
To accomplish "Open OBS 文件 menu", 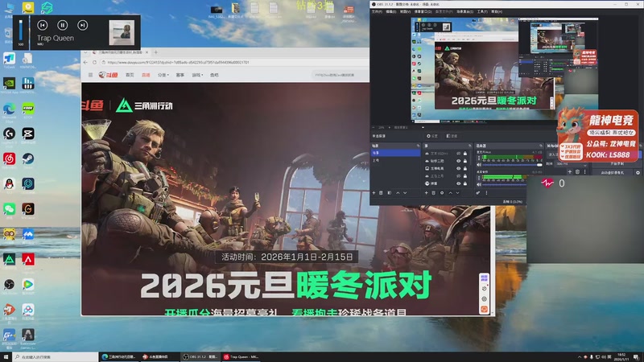I will [377, 12].
